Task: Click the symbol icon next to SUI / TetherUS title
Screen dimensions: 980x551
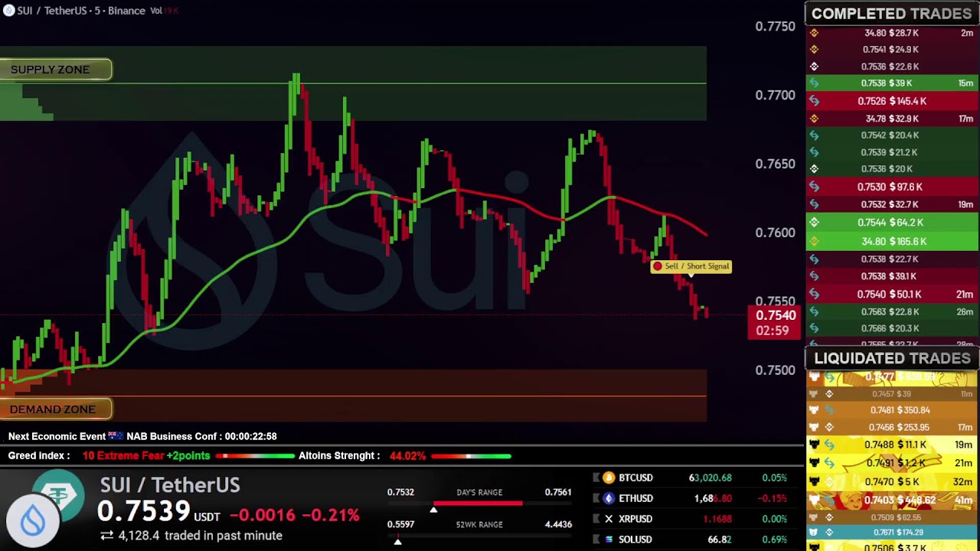Action: click(9, 11)
